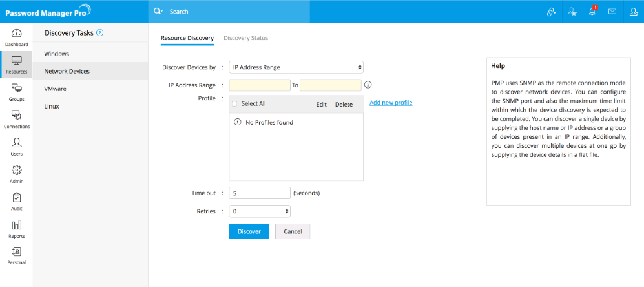Viewport: 644px width, 287px height.
Task: Click Delete in the Profile header
Action: (x=344, y=105)
